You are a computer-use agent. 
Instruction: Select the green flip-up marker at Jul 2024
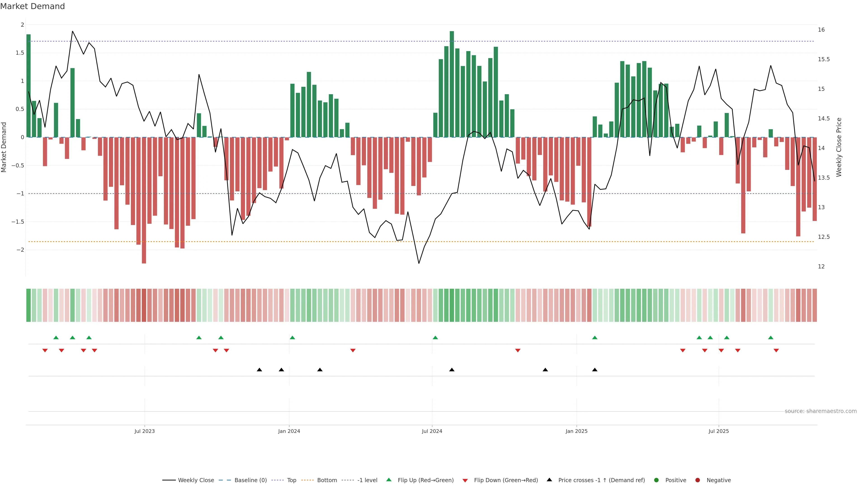pyautogui.click(x=435, y=338)
